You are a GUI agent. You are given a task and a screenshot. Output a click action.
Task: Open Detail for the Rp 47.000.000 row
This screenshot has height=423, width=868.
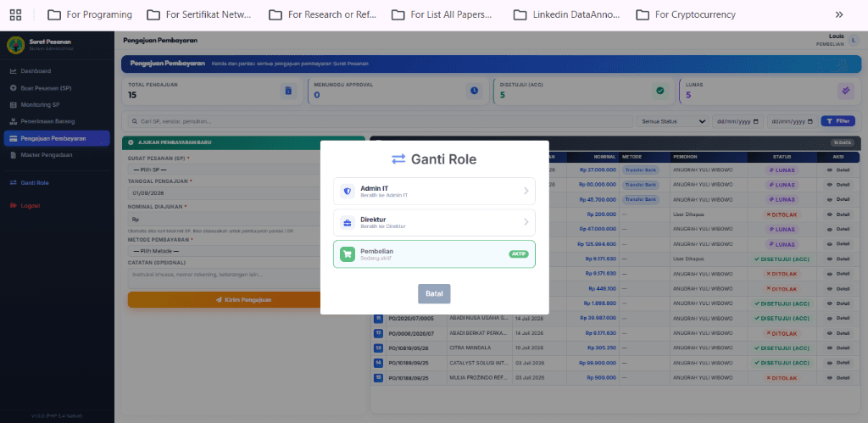[838, 229]
